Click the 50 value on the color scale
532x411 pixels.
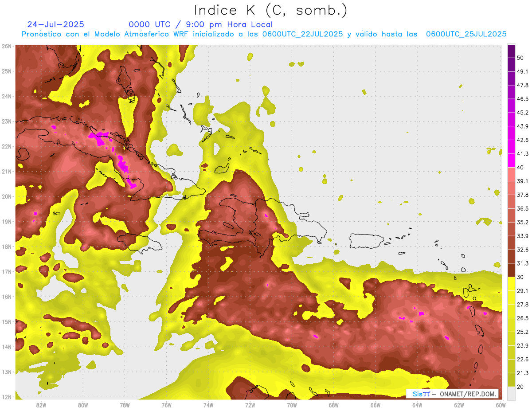tap(520, 58)
